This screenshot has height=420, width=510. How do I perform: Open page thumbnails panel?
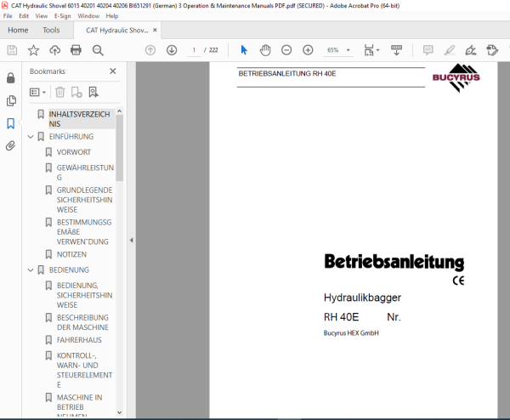click(11, 100)
